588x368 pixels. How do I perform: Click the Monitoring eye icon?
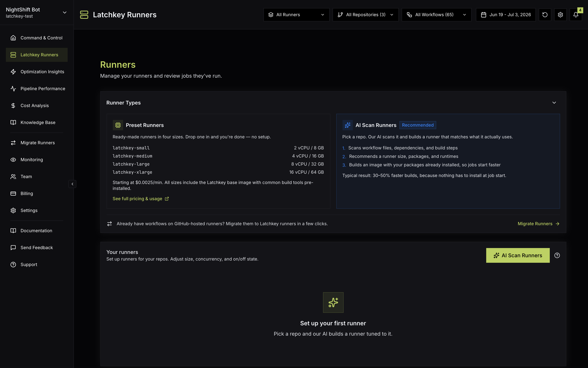pyautogui.click(x=13, y=160)
